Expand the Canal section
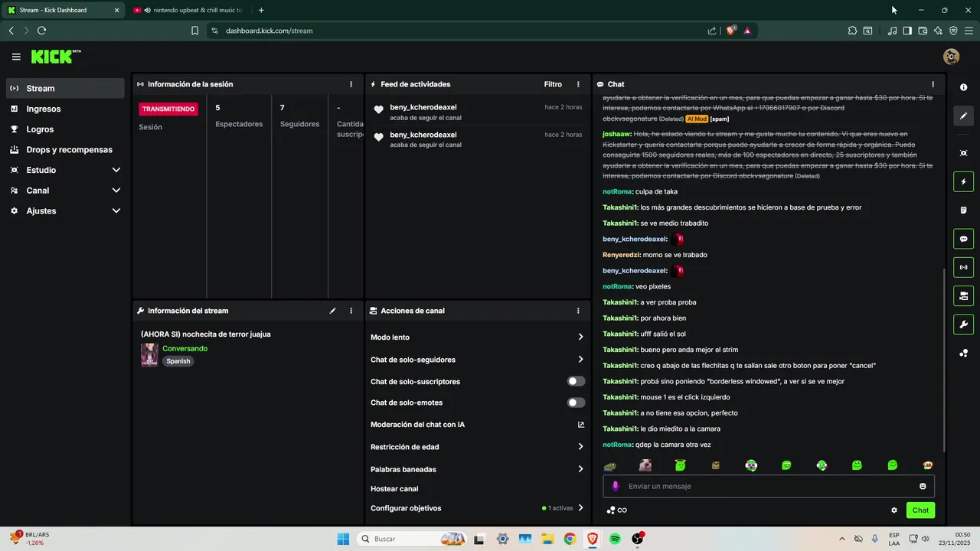The width and height of the screenshot is (980, 551). tap(66, 191)
